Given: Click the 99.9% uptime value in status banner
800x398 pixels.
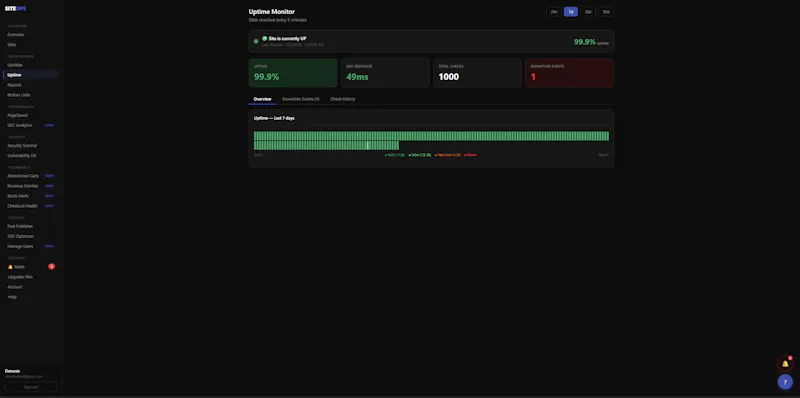Looking at the screenshot, I should (x=585, y=42).
